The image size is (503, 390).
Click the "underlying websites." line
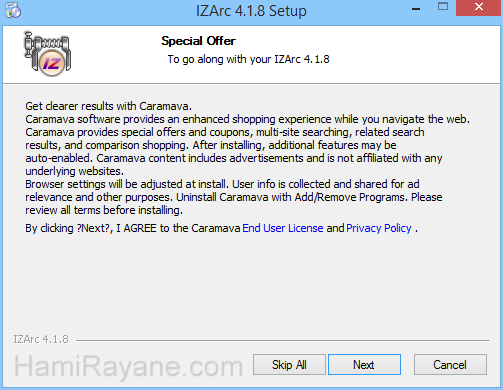point(74,171)
